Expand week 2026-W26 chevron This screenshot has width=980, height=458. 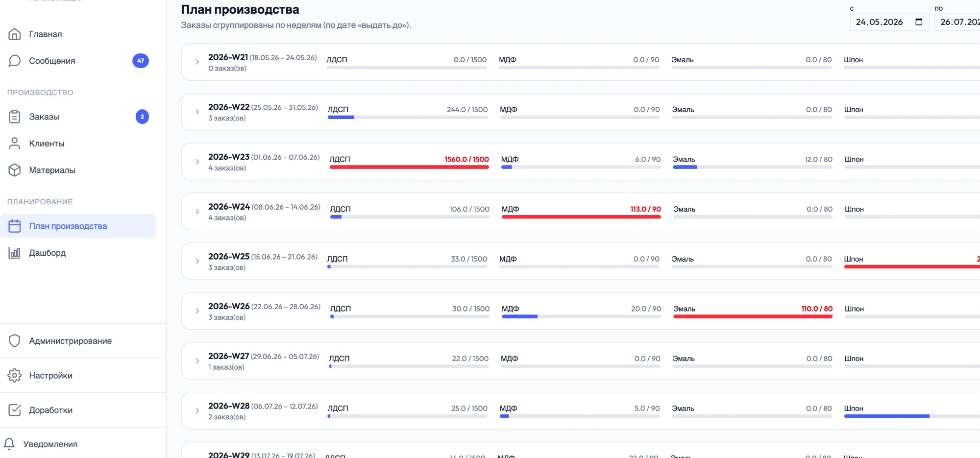197,311
